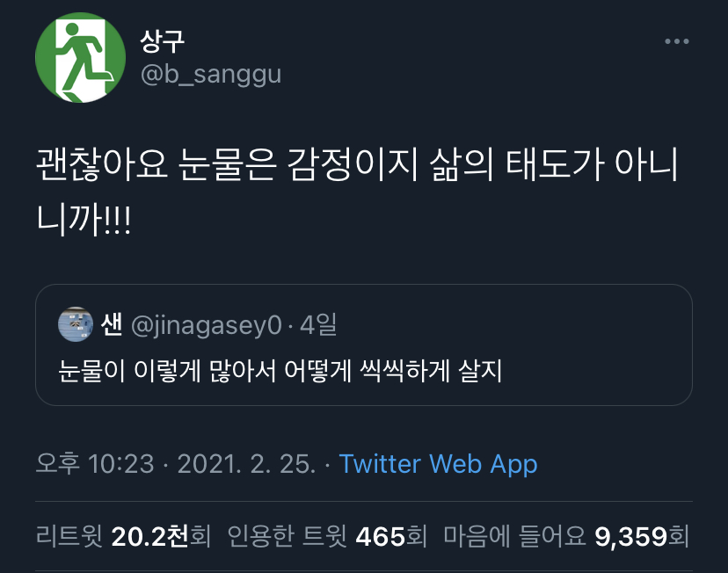Click the quoted author name 샌
Viewport: 728px width, 573px height.
[x=112, y=325]
